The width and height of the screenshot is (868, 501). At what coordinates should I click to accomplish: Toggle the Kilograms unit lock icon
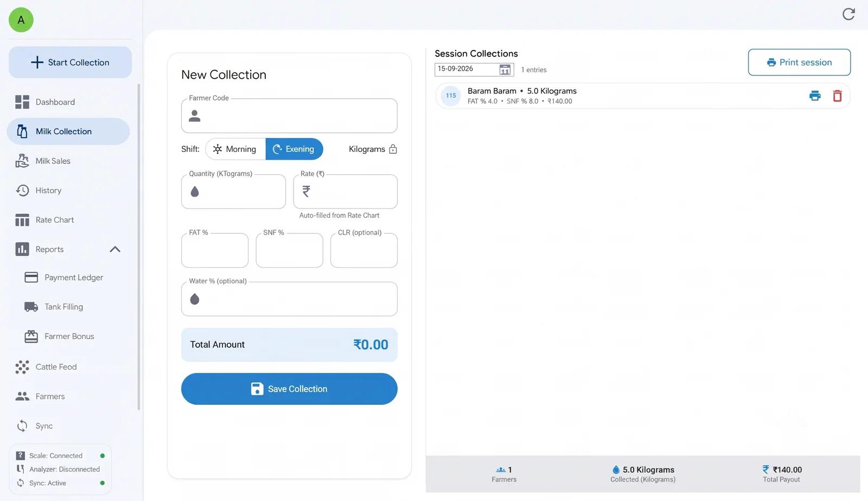393,149
